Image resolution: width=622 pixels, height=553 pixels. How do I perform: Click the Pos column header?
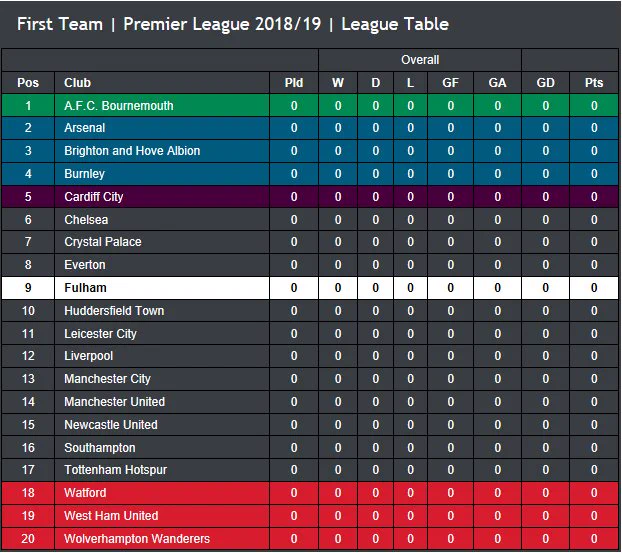(x=28, y=83)
